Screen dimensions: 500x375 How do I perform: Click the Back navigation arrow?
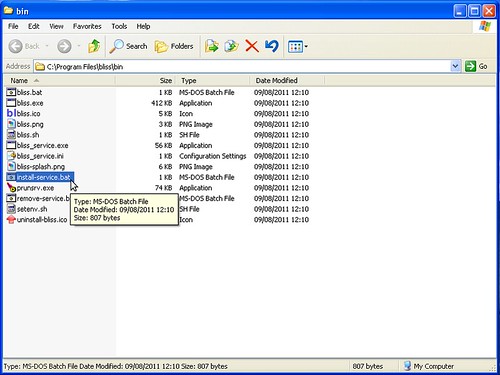15,46
